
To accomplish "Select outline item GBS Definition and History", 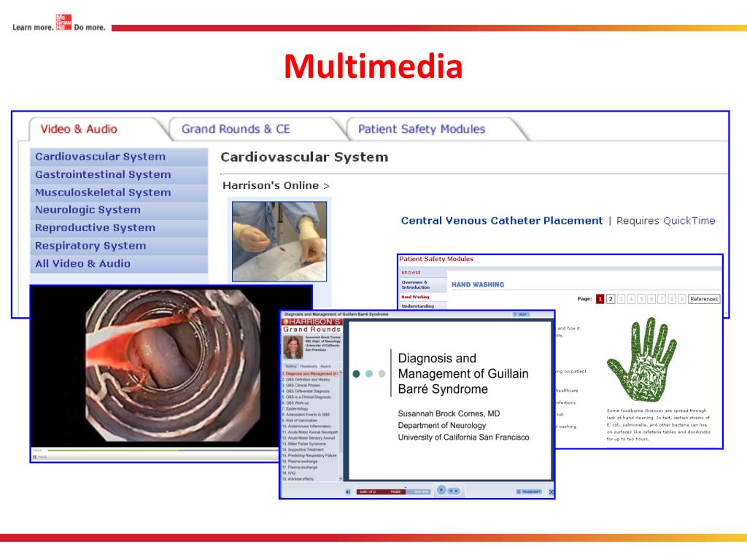I will click(306, 379).
